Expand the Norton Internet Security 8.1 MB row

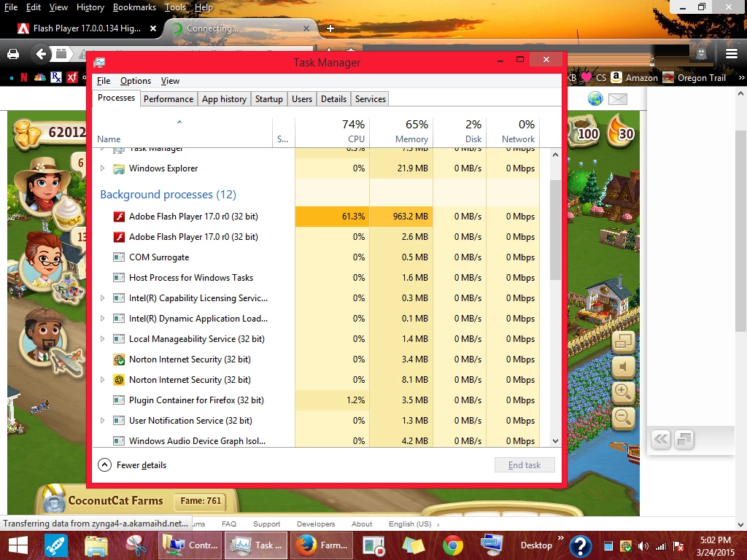102,380
